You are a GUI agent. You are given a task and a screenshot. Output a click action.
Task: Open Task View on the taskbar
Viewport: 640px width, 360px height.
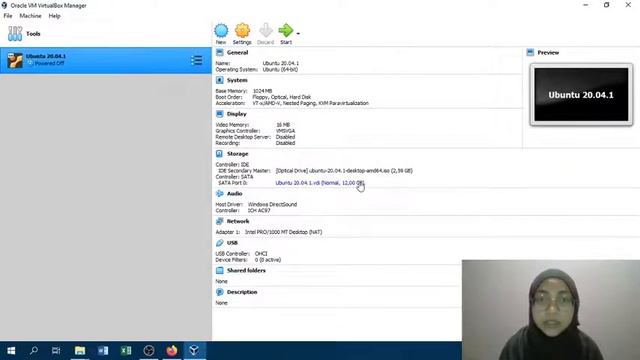tap(56, 351)
